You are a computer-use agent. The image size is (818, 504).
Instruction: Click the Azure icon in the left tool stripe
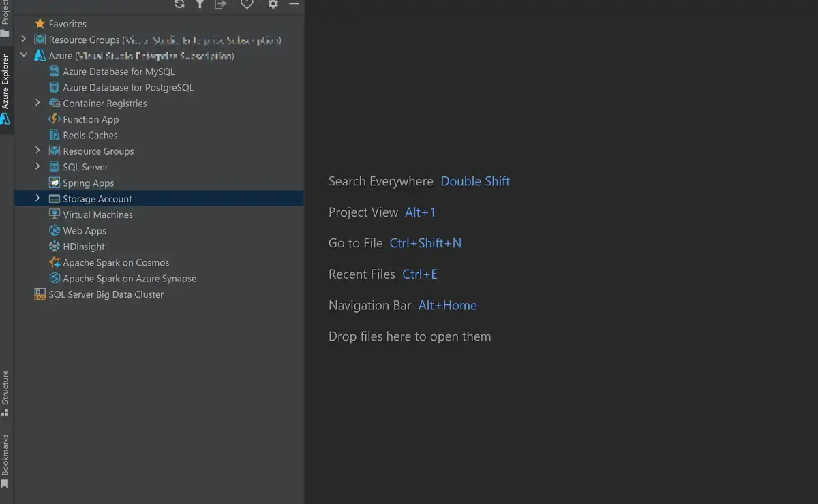coord(5,119)
